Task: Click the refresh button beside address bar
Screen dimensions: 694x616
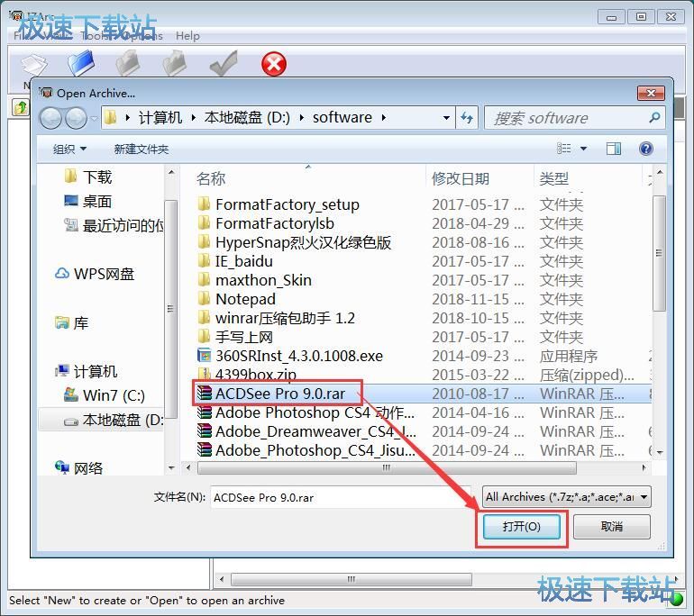Action: click(467, 118)
